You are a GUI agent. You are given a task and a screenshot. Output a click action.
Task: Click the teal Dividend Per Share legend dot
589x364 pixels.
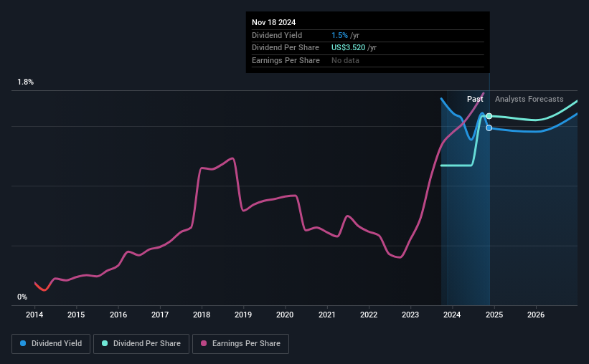coord(105,343)
